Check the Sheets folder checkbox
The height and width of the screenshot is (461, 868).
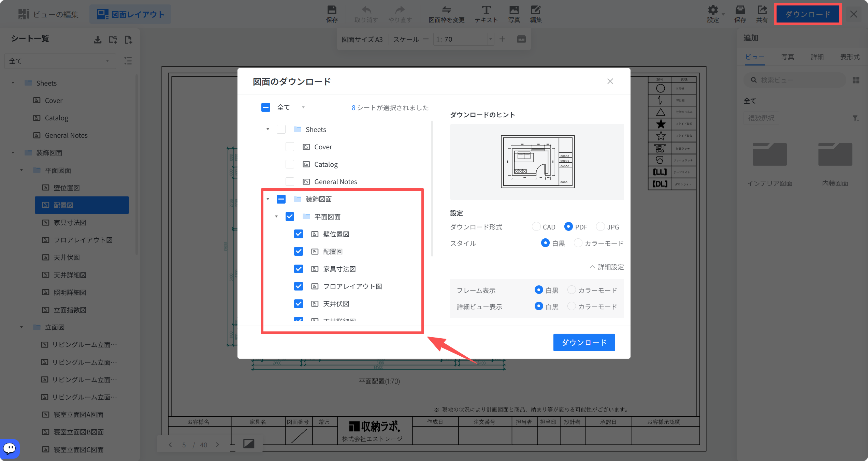click(281, 130)
